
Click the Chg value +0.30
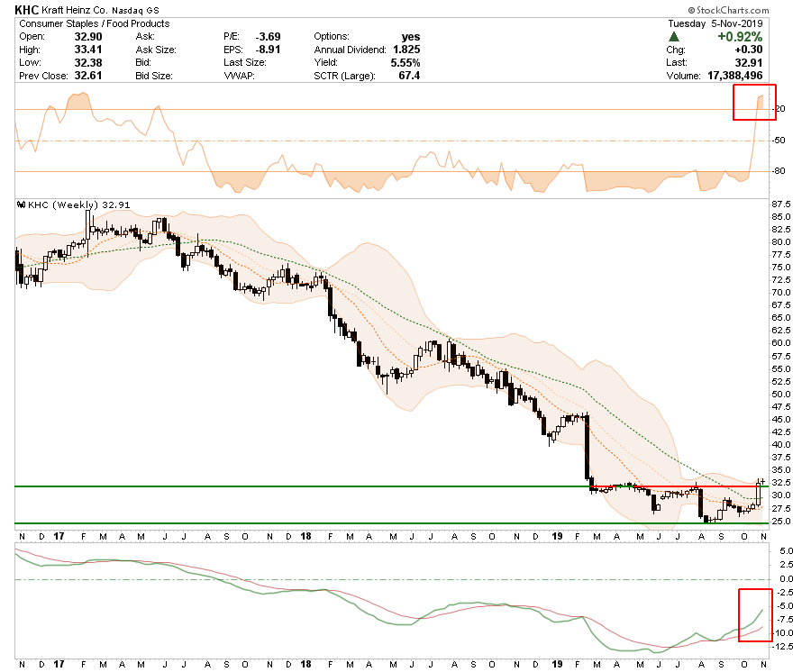coord(749,50)
